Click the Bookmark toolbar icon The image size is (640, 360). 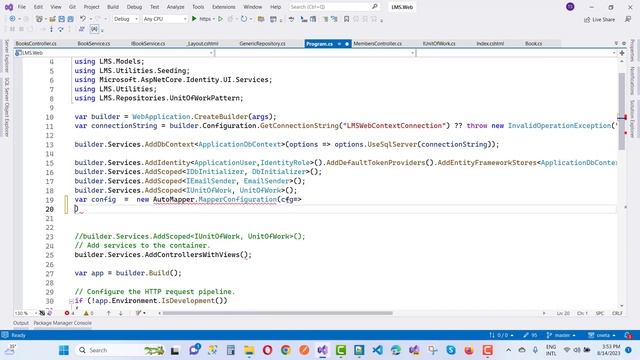click(x=347, y=19)
